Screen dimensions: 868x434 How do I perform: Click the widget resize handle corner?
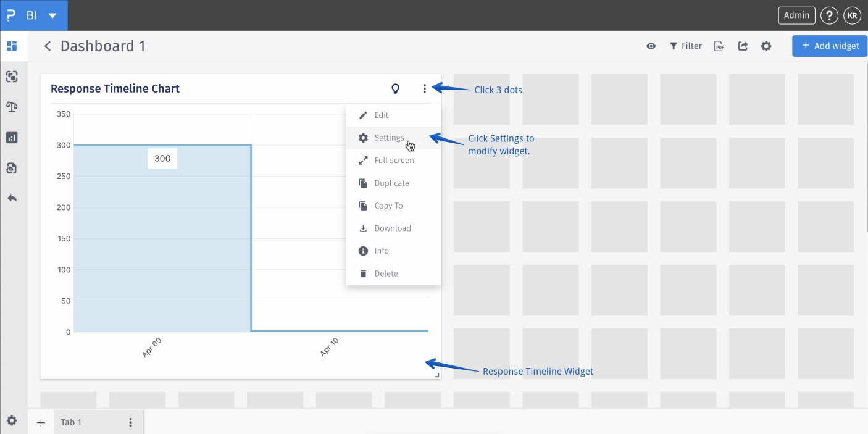tap(437, 375)
